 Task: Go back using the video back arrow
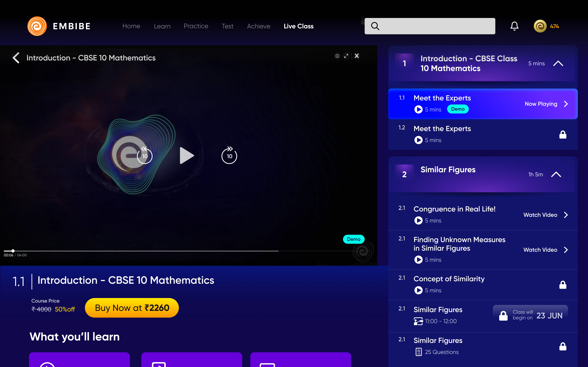point(16,58)
